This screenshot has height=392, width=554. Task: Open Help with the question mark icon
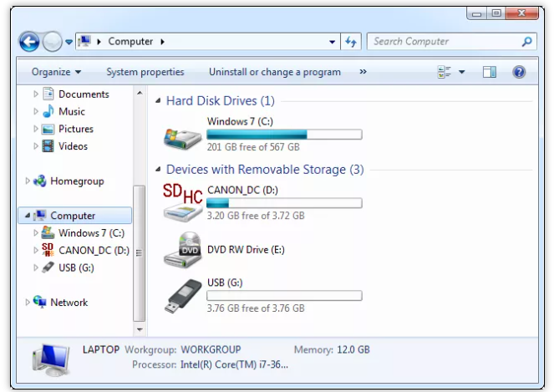point(519,72)
